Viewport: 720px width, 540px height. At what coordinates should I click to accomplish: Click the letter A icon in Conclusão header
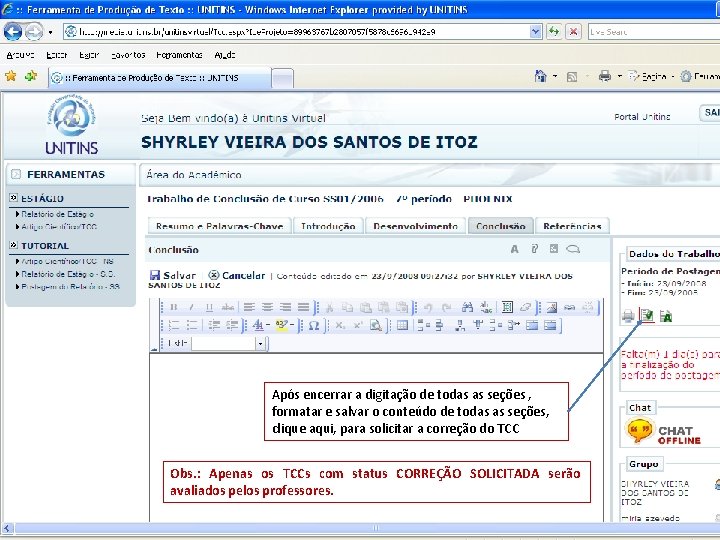(514, 249)
